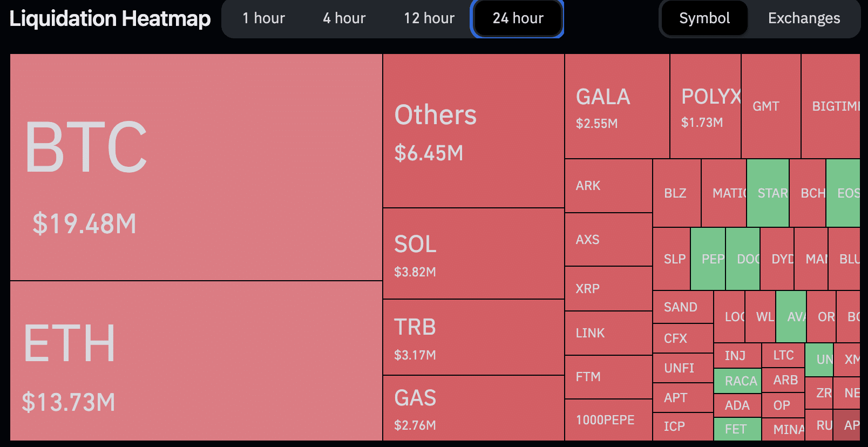Choose the 12 hour timeframe

(429, 18)
